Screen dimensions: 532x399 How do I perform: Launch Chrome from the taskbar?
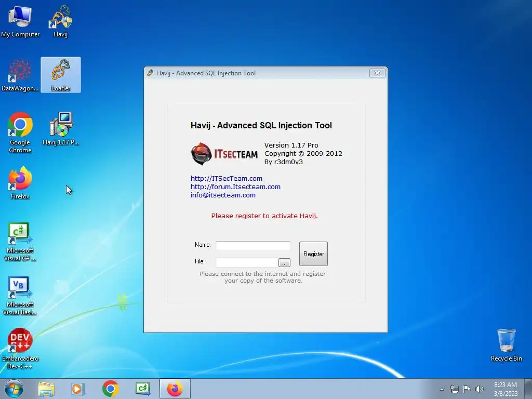click(x=110, y=389)
